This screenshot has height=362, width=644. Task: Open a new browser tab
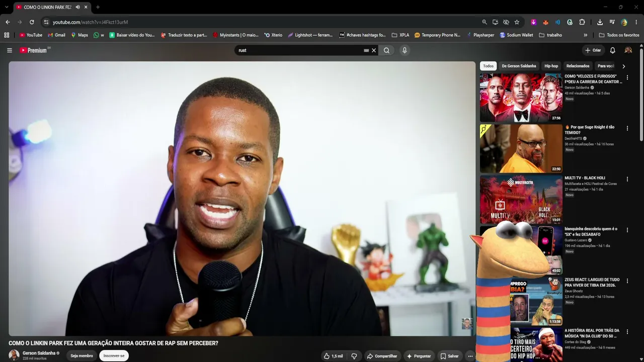(98, 7)
